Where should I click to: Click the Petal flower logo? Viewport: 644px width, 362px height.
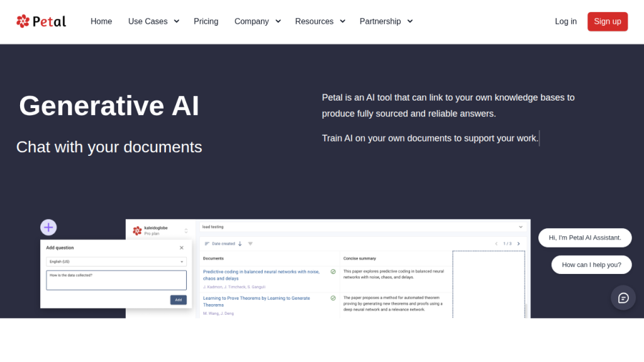click(23, 21)
